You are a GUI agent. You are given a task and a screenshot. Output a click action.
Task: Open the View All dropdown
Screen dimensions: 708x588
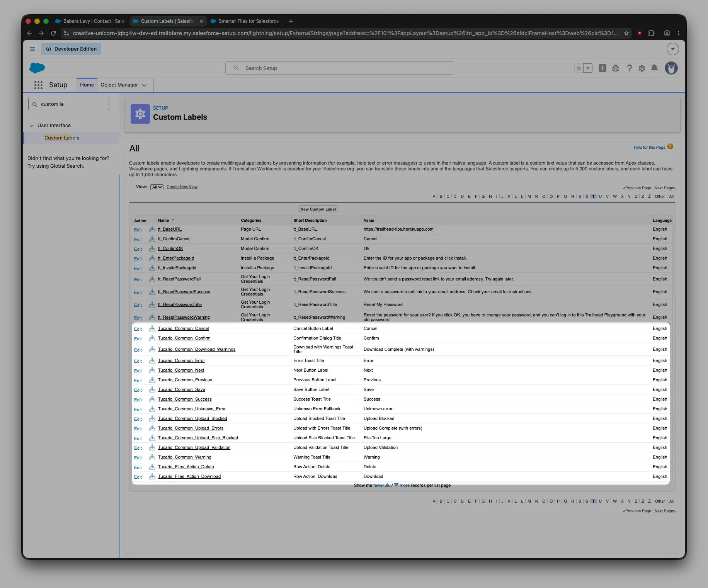pyautogui.click(x=157, y=187)
